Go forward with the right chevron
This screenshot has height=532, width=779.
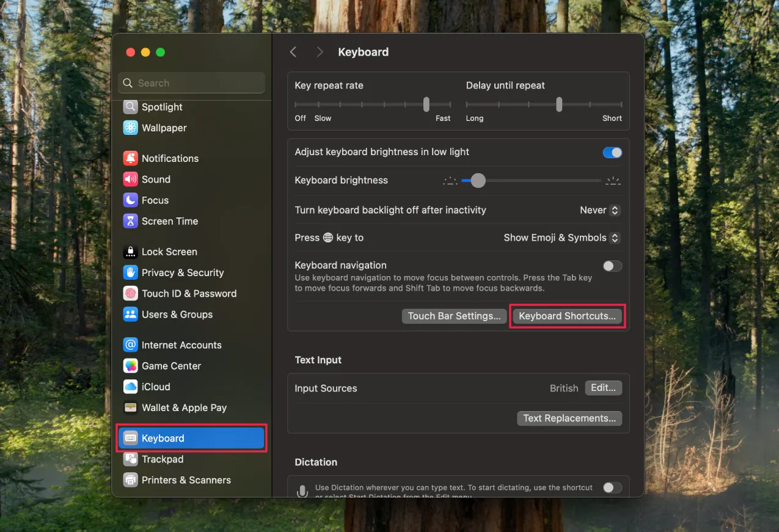coord(320,52)
